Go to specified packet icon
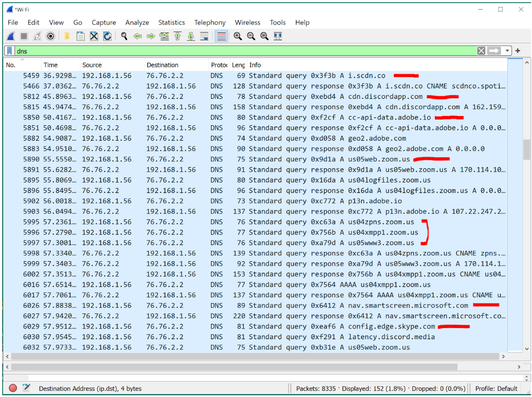532x397 pixels. [x=164, y=36]
